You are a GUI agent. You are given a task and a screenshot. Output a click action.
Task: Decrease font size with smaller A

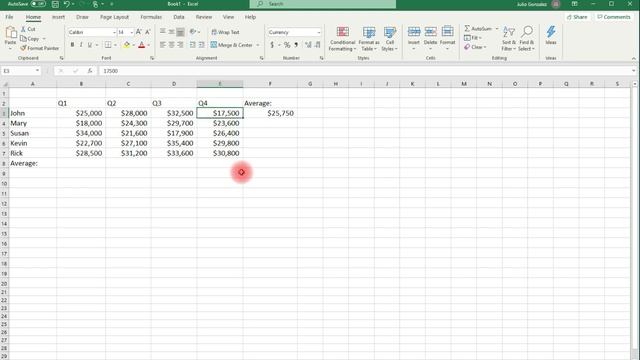[147, 32]
